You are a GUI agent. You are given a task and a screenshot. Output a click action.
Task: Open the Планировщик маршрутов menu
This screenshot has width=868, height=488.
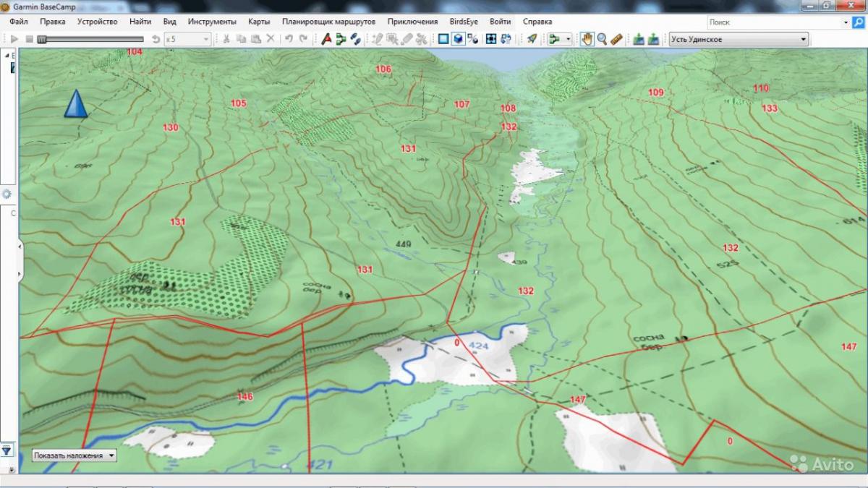point(328,22)
